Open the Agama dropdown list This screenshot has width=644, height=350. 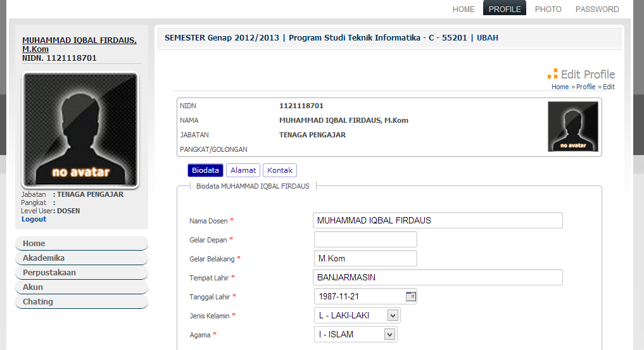389,334
